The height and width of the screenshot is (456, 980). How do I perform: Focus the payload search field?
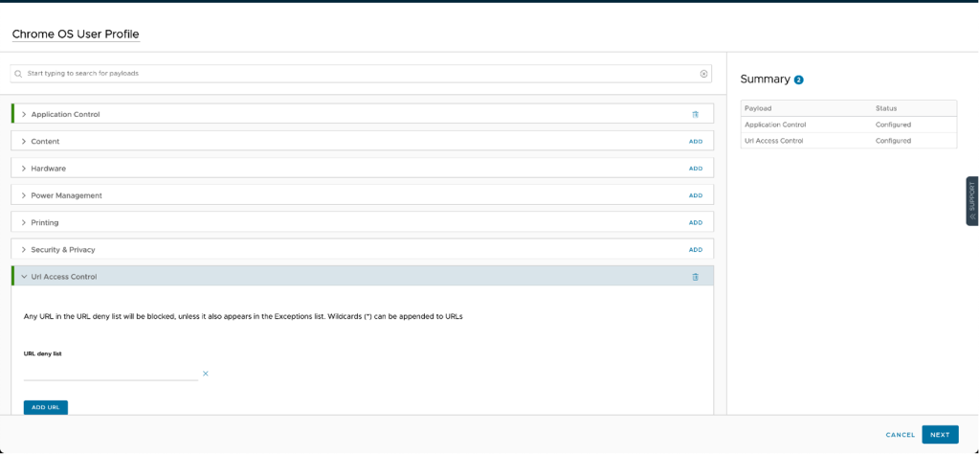click(361, 74)
